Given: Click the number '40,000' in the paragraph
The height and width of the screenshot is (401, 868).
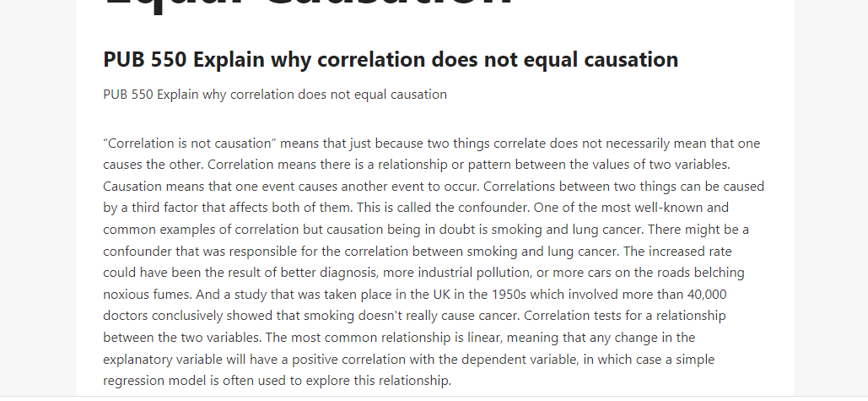Looking at the screenshot, I should [707, 294].
